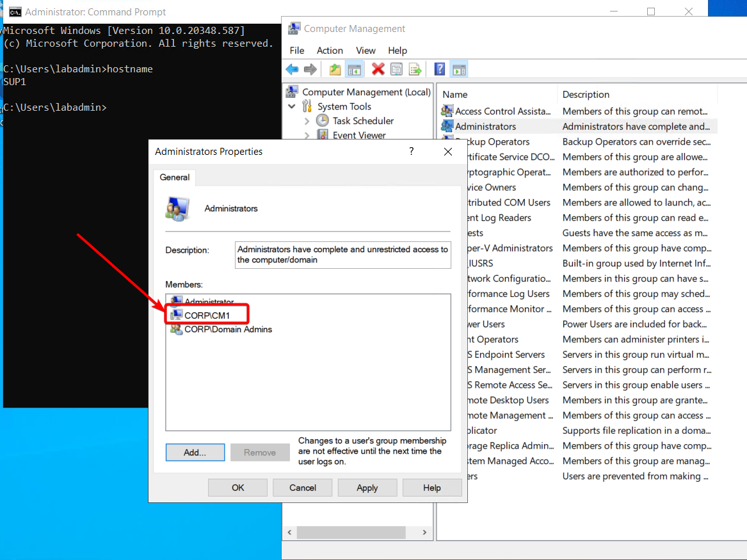
Task: Select the General tab in Administrators Properties
Action: [174, 177]
